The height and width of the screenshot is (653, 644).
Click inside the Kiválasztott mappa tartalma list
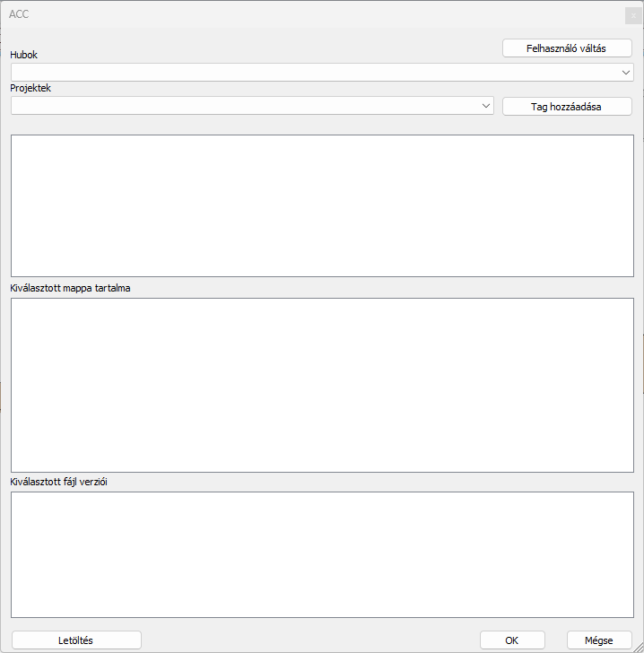click(322, 385)
